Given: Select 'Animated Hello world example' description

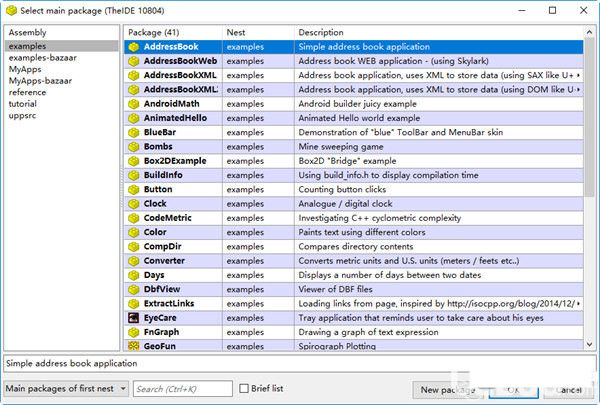Looking at the screenshot, I should pyautogui.click(x=359, y=118).
